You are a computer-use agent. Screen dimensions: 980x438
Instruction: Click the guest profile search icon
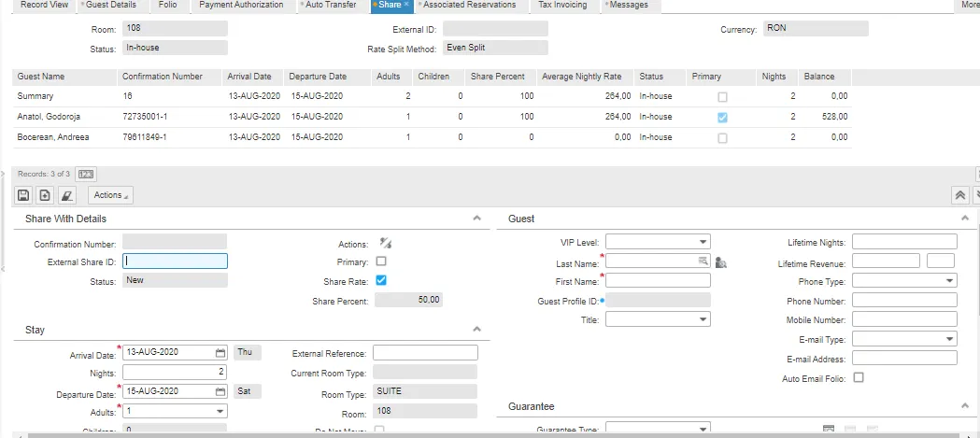[x=720, y=262]
